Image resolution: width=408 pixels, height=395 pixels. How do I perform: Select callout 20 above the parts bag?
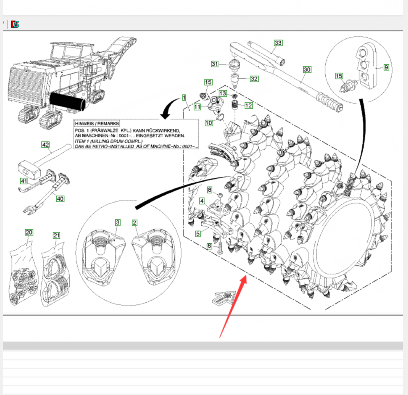(29, 232)
